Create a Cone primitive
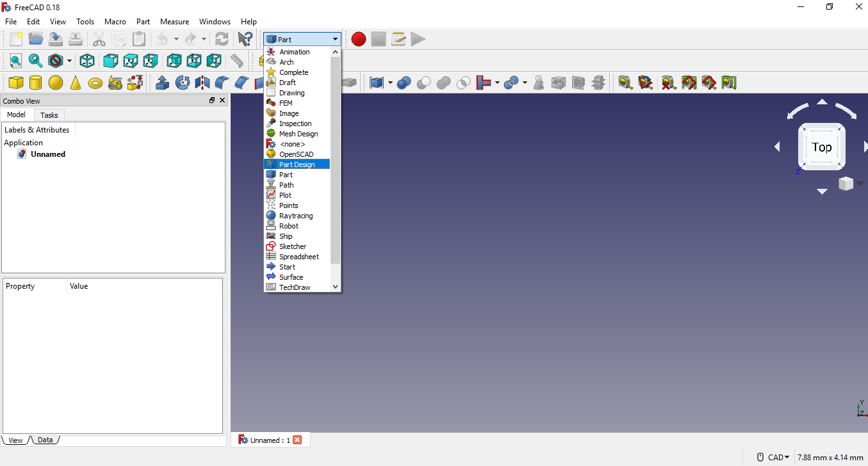The height and width of the screenshot is (466, 868). click(x=76, y=83)
